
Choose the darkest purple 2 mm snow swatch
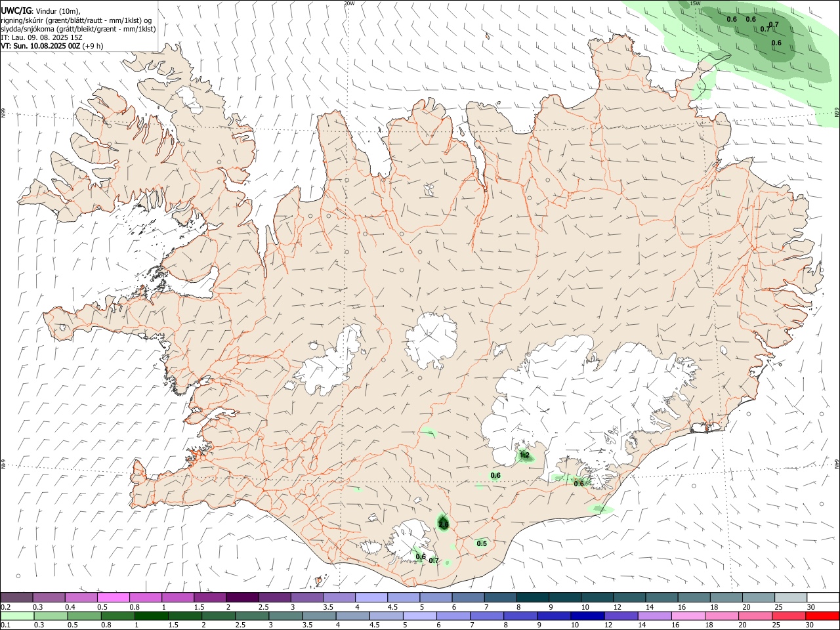[x=242, y=597]
